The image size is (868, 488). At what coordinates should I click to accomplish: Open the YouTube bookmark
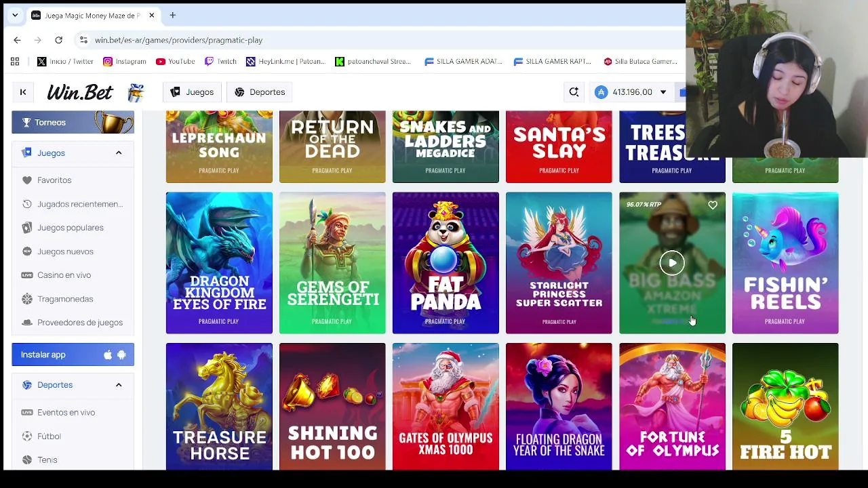175,62
